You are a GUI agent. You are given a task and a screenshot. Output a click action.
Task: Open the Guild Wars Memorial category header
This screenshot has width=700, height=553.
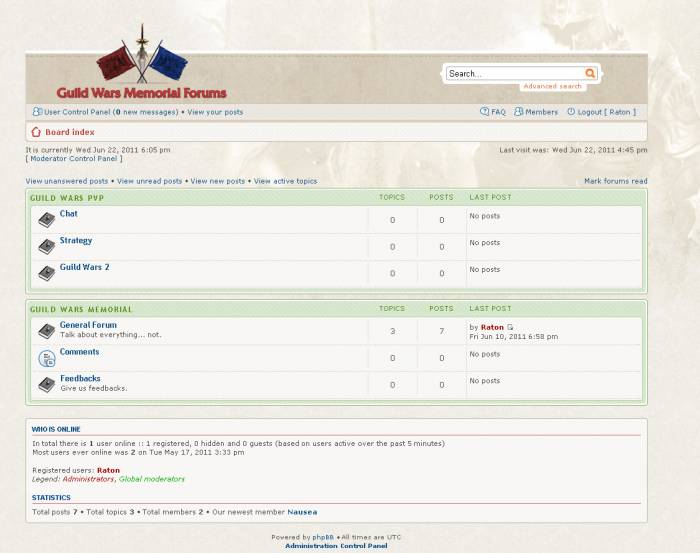point(81,309)
